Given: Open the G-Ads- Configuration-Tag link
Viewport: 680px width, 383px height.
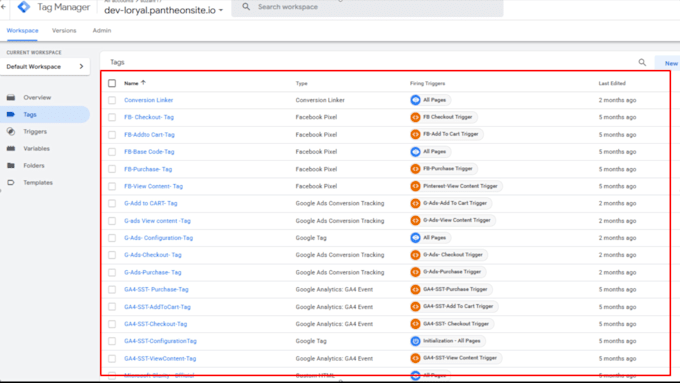Looking at the screenshot, I should [x=159, y=238].
